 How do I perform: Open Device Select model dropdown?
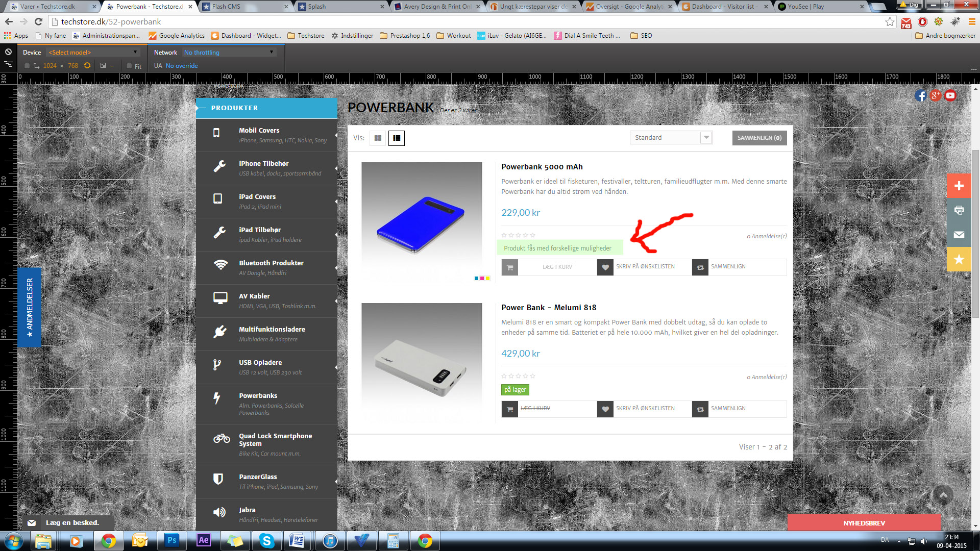point(93,53)
